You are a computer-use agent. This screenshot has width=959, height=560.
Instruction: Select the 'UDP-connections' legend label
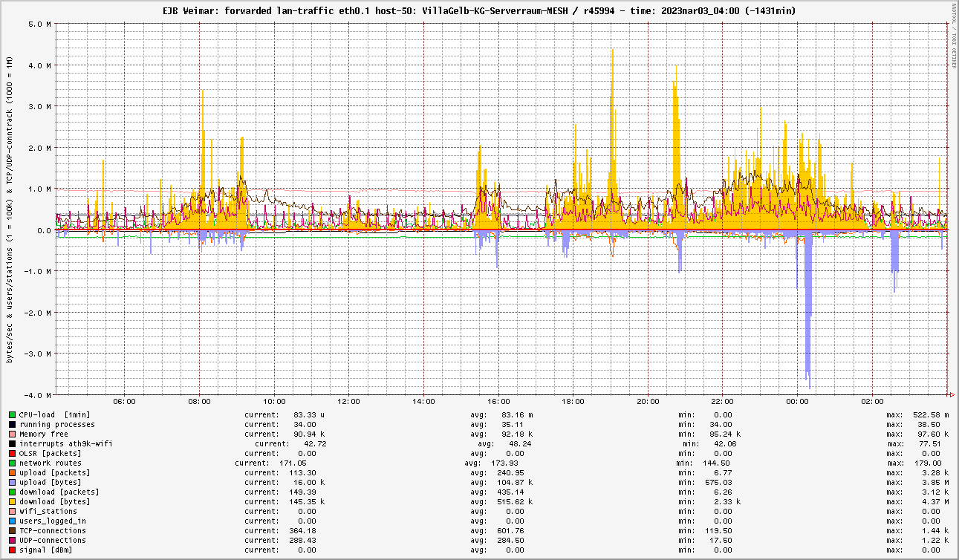point(53,540)
